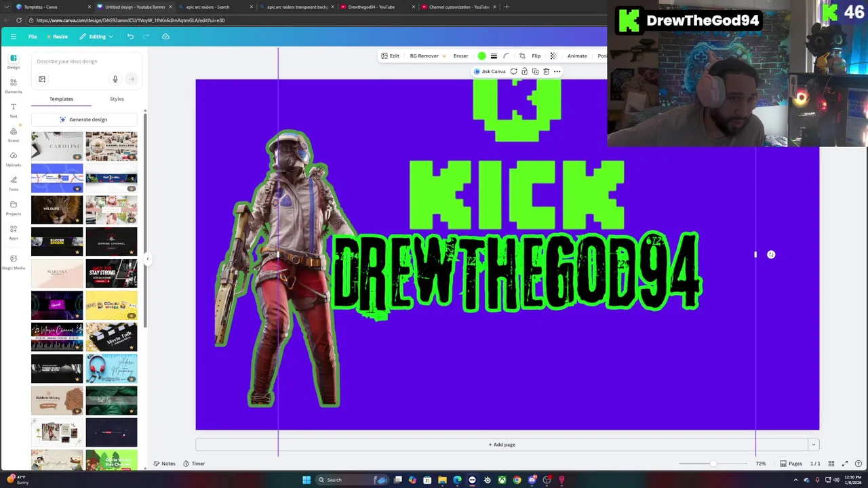Click Animate in the toolbar
The height and width of the screenshot is (488, 868).
click(x=577, y=56)
